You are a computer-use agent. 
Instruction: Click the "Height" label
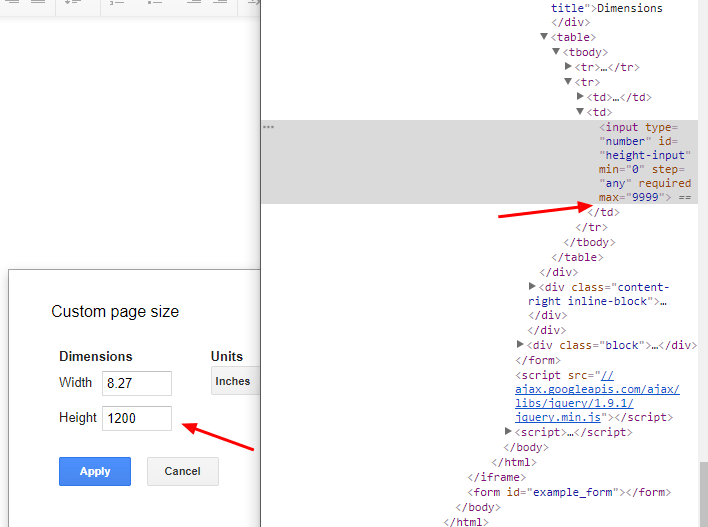coord(78,417)
